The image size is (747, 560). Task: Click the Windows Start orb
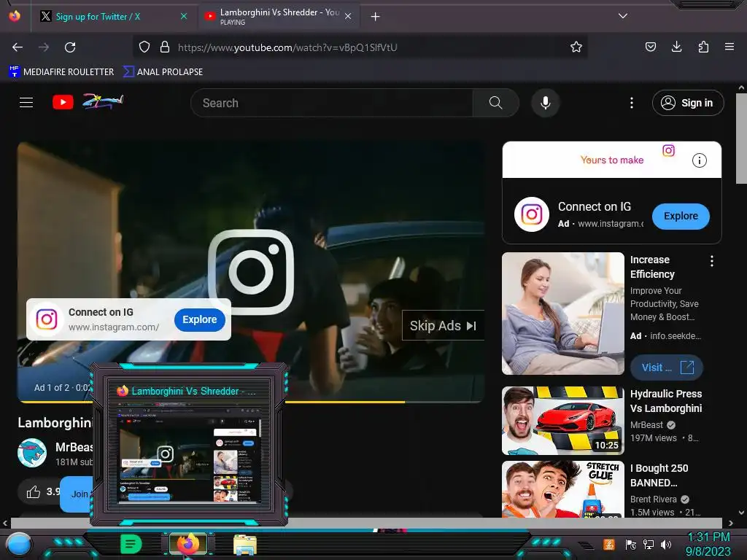point(19,545)
